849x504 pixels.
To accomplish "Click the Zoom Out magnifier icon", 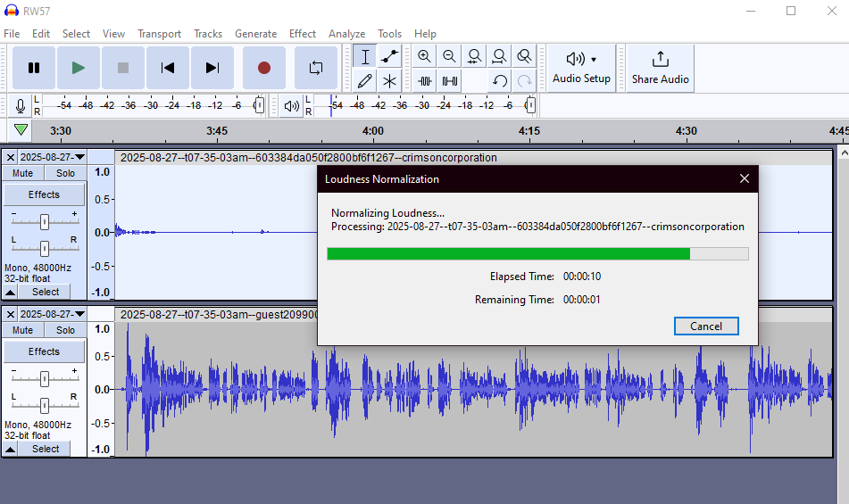I will click(x=449, y=56).
